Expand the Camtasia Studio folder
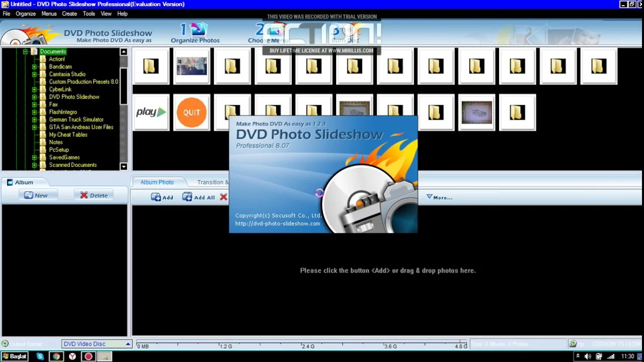This screenshot has height=362, width=644. click(x=34, y=74)
